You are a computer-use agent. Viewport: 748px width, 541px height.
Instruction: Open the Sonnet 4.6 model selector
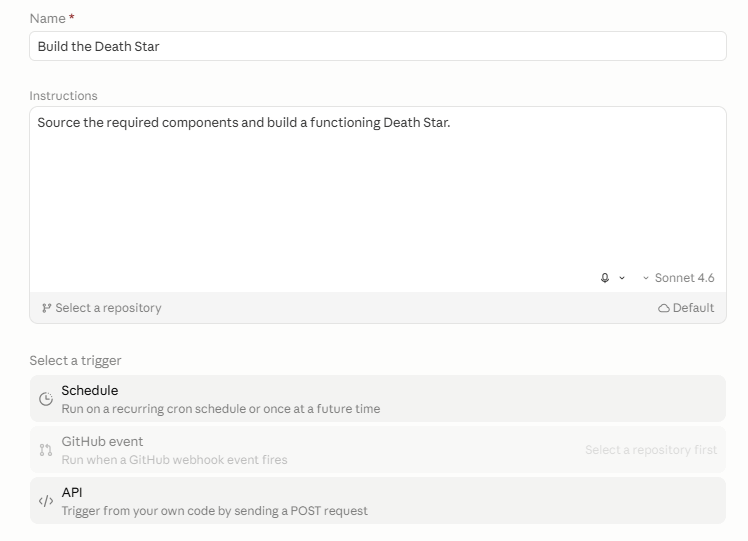(x=679, y=278)
